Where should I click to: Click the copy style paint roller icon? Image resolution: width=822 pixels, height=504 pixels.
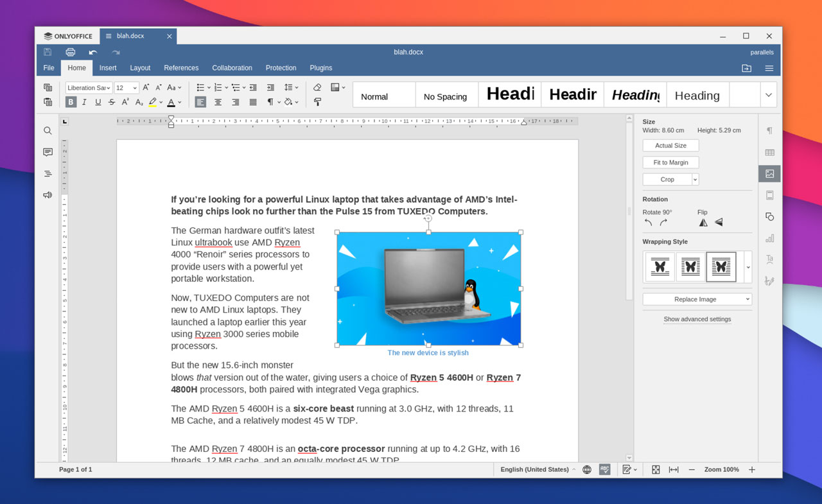pyautogui.click(x=317, y=102)
